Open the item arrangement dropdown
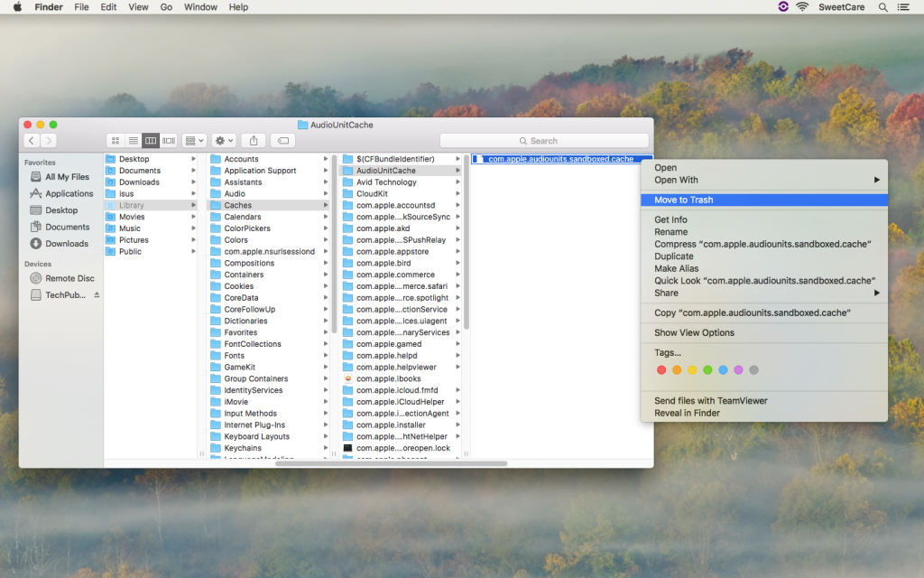Image resolution: width=924 pixels, height=578 pixels. 193,140
